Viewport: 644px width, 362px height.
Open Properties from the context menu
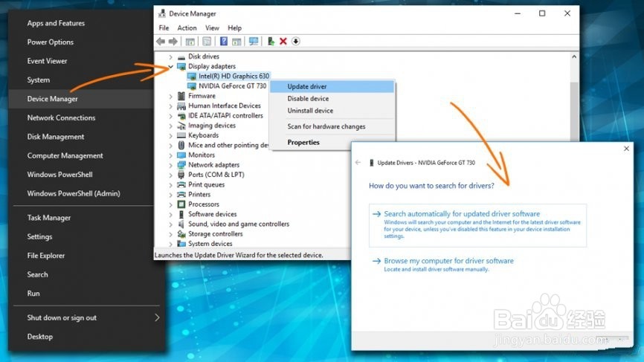click(332, 143)
